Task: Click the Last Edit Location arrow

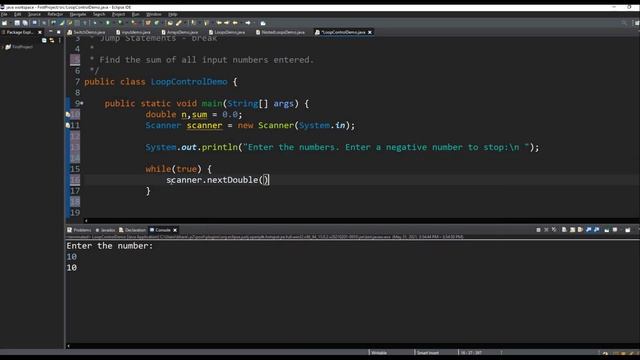Action: click(x=219, y=23)
